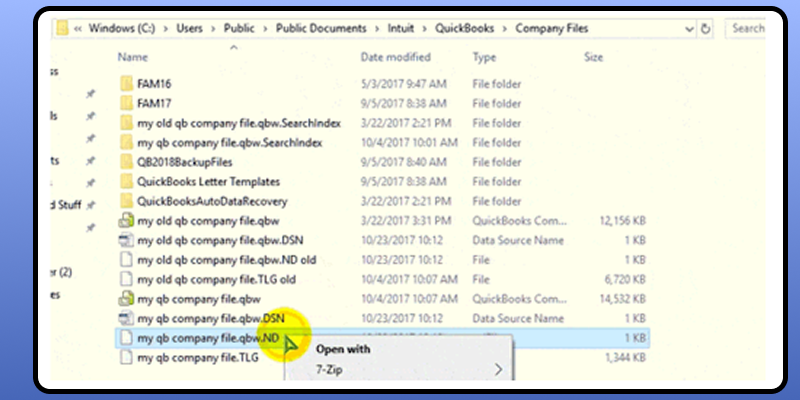Refresh the Company Files folder view

click(x=706, y=29)
